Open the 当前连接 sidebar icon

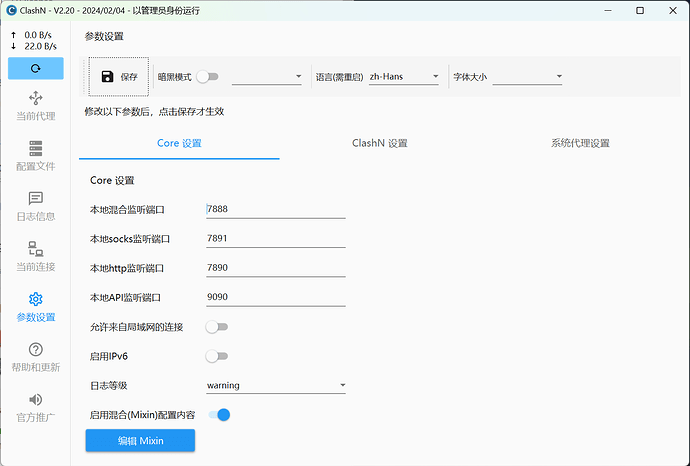pos(36,249)
